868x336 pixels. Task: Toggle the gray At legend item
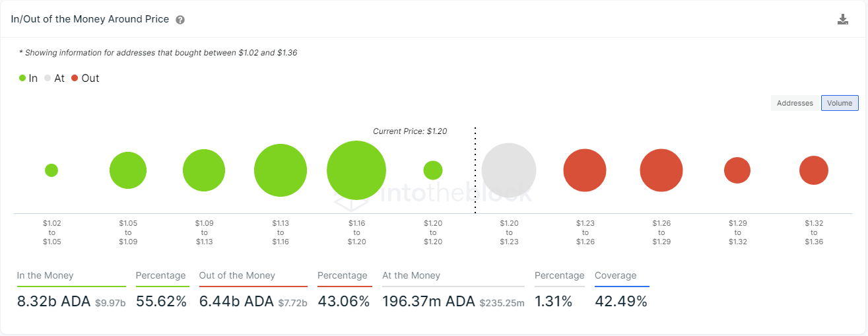tap(54, 78)
